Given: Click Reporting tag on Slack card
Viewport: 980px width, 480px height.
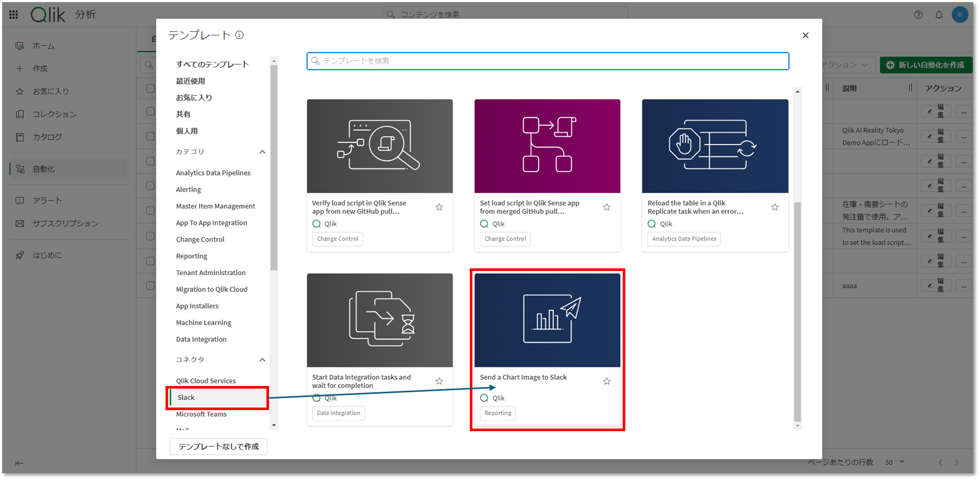Looking at the screenshot, I should (x=498, y=413).
